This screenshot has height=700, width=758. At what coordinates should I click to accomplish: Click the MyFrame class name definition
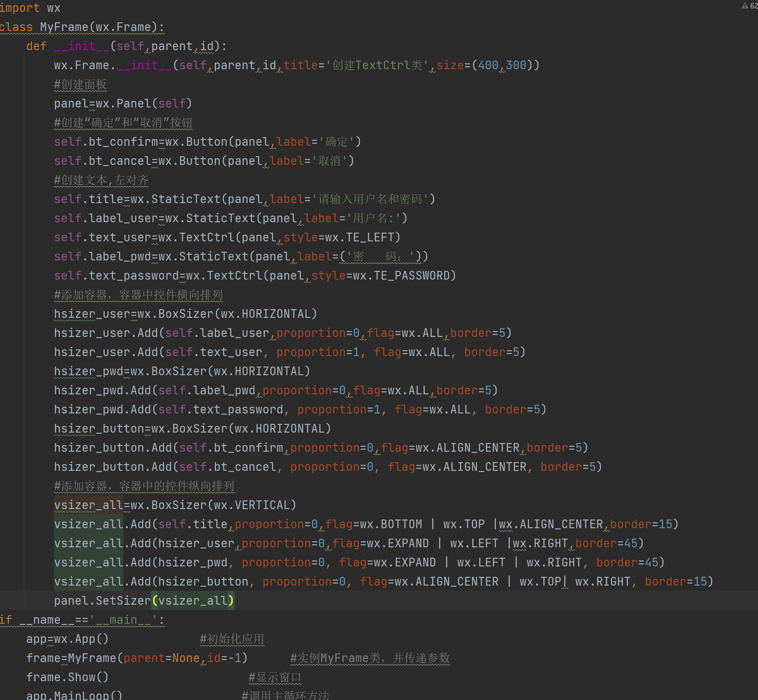pyautogui.click(x=64, y=27)
